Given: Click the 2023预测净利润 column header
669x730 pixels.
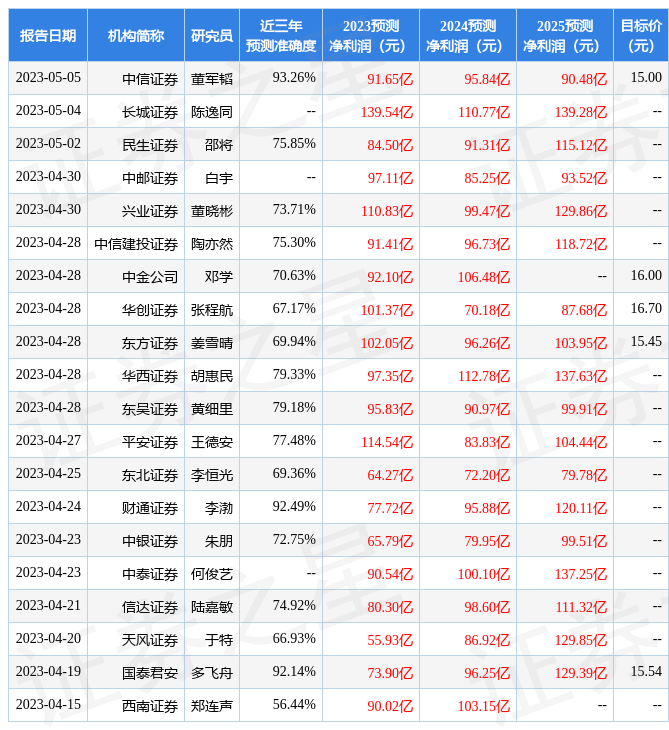Looking at the screenshot, I should (x=371, y=35).
